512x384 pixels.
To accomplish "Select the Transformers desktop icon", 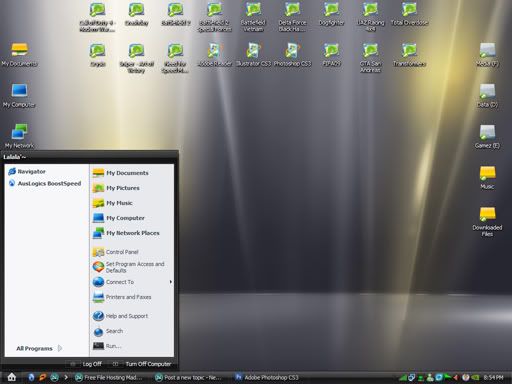I will pyautogui.click(x=409, y=55).
